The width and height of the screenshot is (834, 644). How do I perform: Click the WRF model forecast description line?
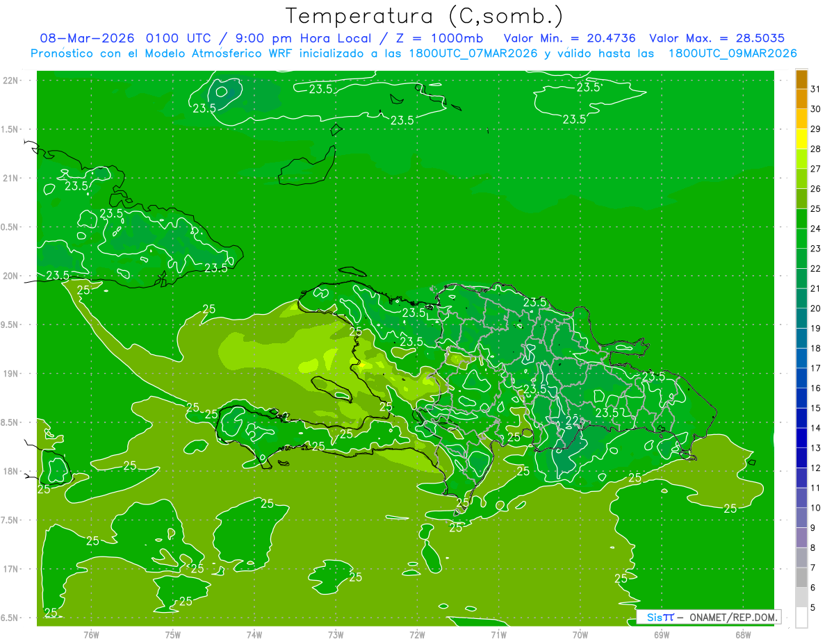tap(414, 53)
